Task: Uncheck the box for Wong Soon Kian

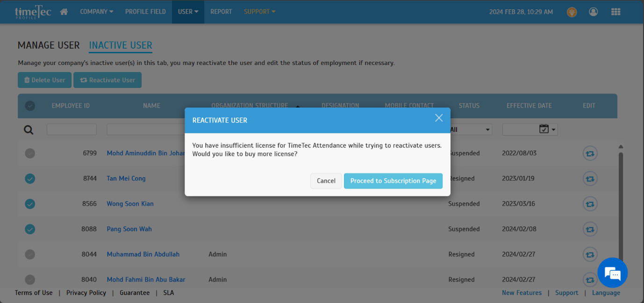Action: click(x=30, y=204)
